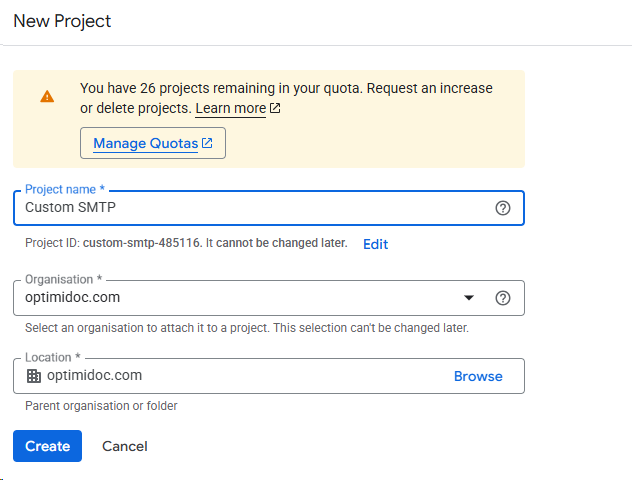The image size is (632, 480).
Task: Open help icon in Organisation field
Action: 503,298
